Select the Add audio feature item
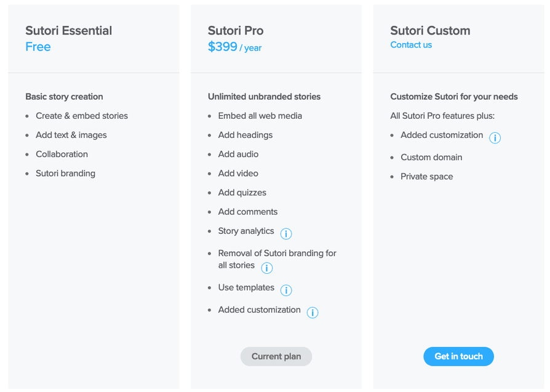Screen dimensions: 550x392 [x=238, y=154]
